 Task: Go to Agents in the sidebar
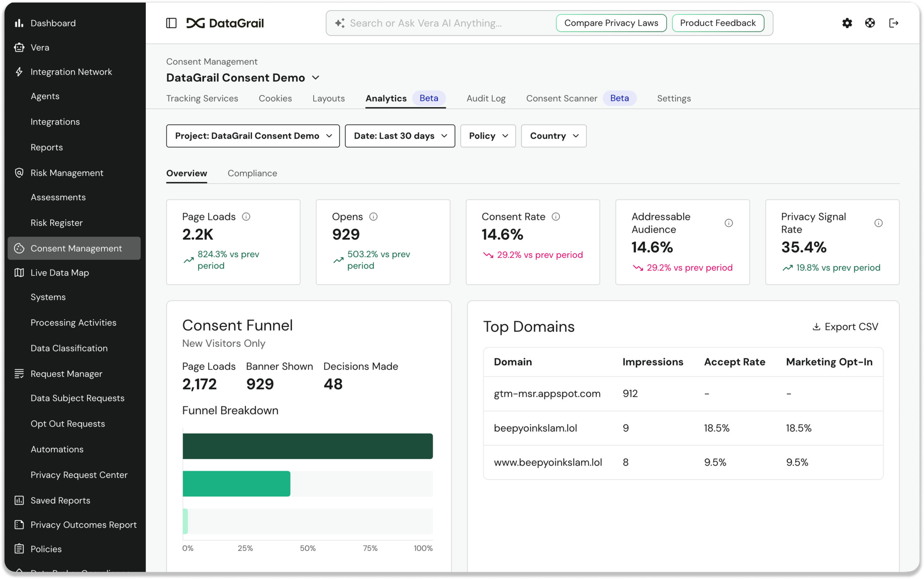tap(45, 96)
